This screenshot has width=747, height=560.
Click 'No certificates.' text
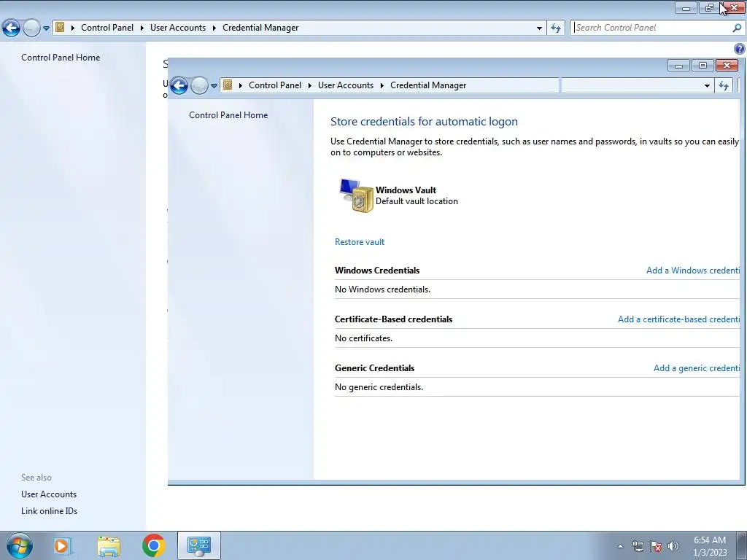point(363,338)
